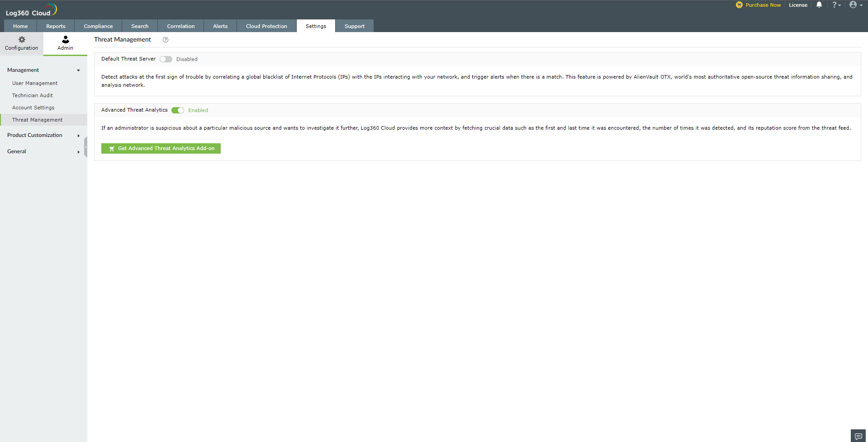
Task: Click the Advanced Threat Analytics label
Action: tap(134, 110)
